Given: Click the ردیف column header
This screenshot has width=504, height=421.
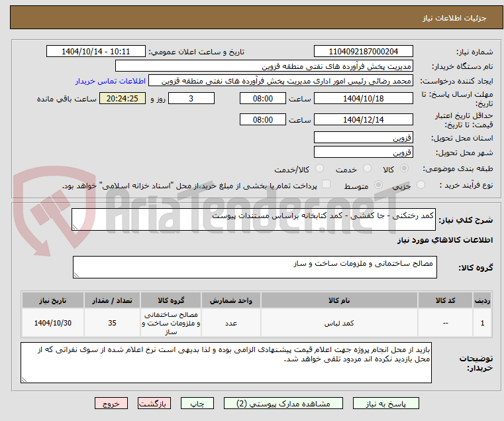Looking at the screenshot, I should pyautogui.click(x=482, y=300).
